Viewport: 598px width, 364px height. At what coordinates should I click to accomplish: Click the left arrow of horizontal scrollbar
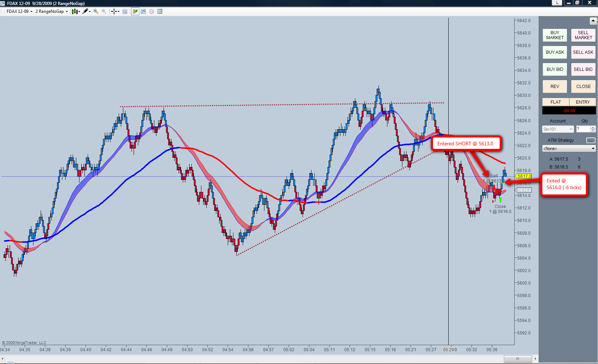pyautogui.click(x=2, y=359)
